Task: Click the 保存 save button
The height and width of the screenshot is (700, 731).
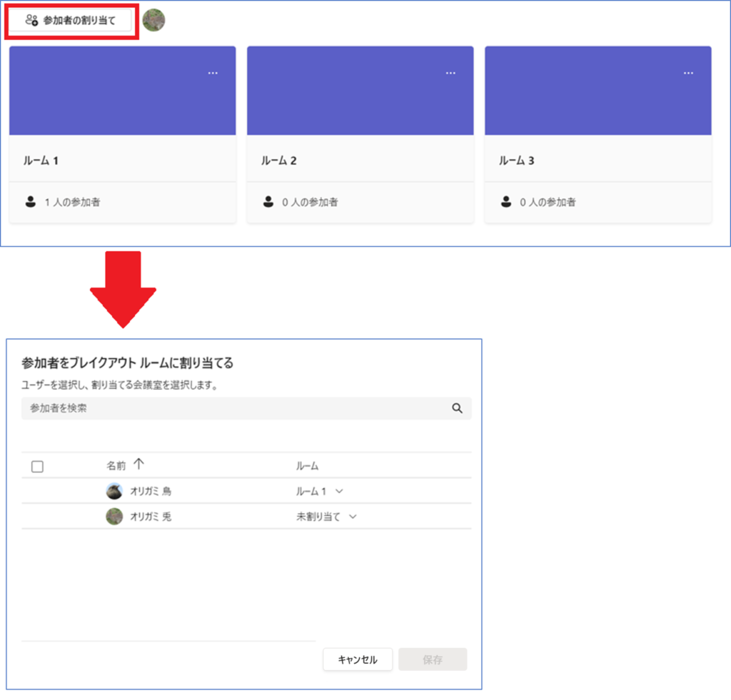Action: [x=433, y=659]
